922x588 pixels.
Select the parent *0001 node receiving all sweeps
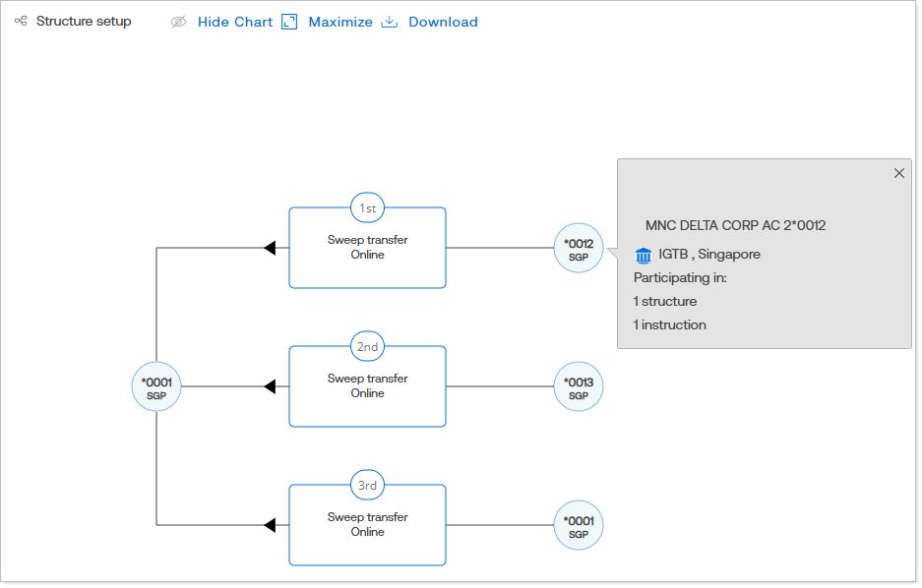(x=156, y=387)
